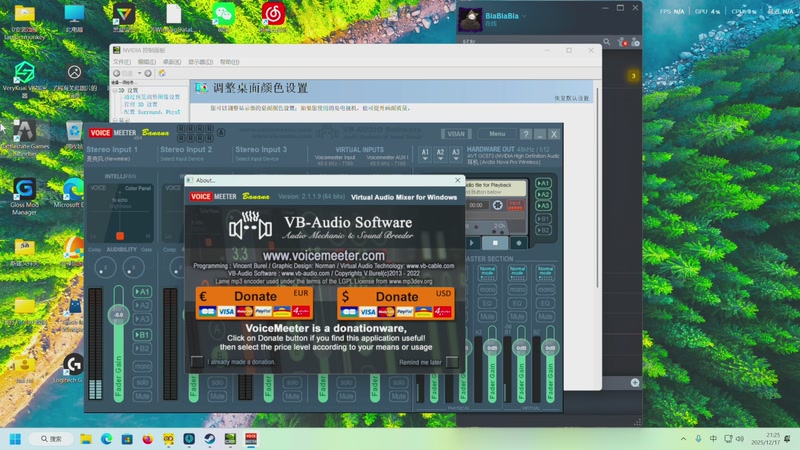Toggle A2 routing on Stereo Input 1 strip

point(142,305)
